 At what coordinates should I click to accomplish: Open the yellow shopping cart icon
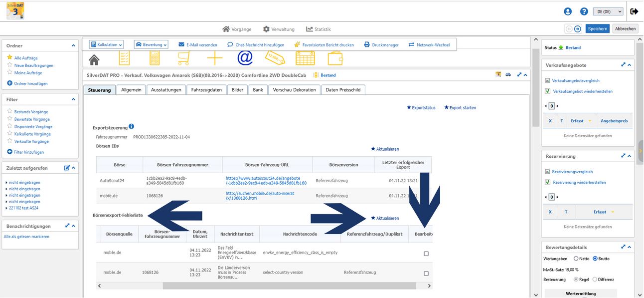[183, 58]
